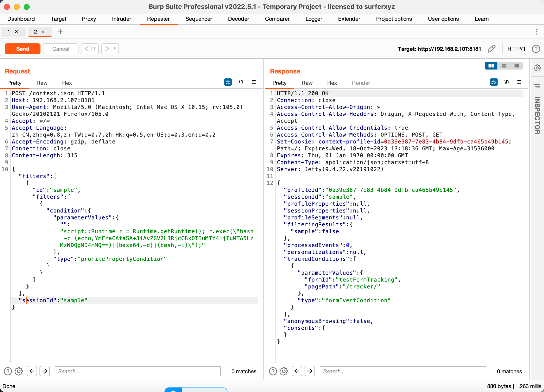This screenshot has height=392, width=544.
Task: Click response search next match arrow
Action: [x=310, y=371]
